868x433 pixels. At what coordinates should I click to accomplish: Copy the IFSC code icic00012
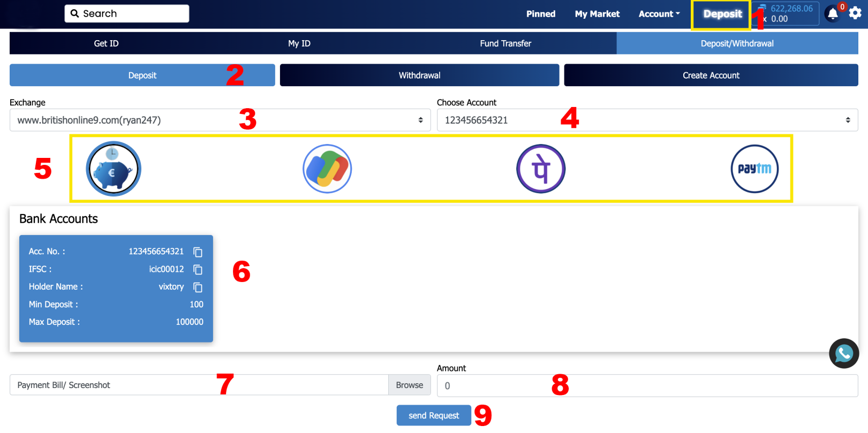198,269
